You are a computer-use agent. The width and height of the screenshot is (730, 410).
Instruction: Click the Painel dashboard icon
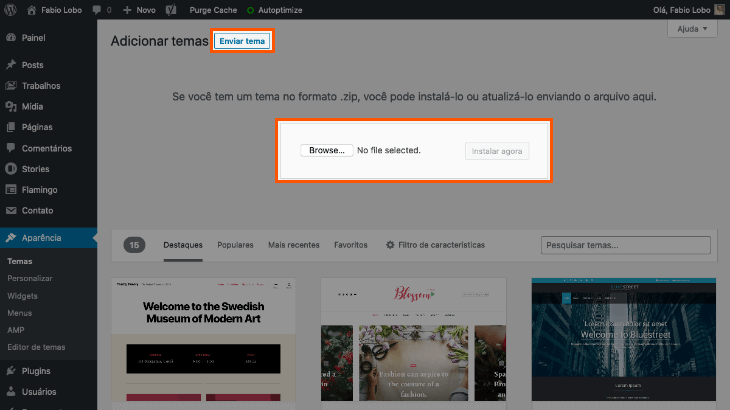(x=11, y=38)
